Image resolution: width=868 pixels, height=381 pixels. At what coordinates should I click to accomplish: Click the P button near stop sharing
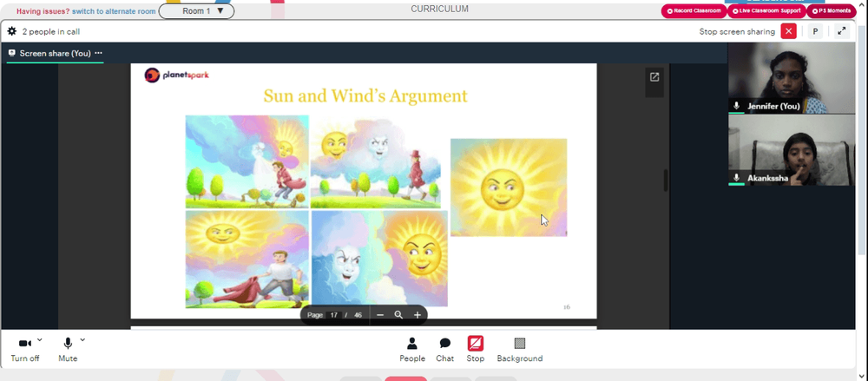(815, 31)
